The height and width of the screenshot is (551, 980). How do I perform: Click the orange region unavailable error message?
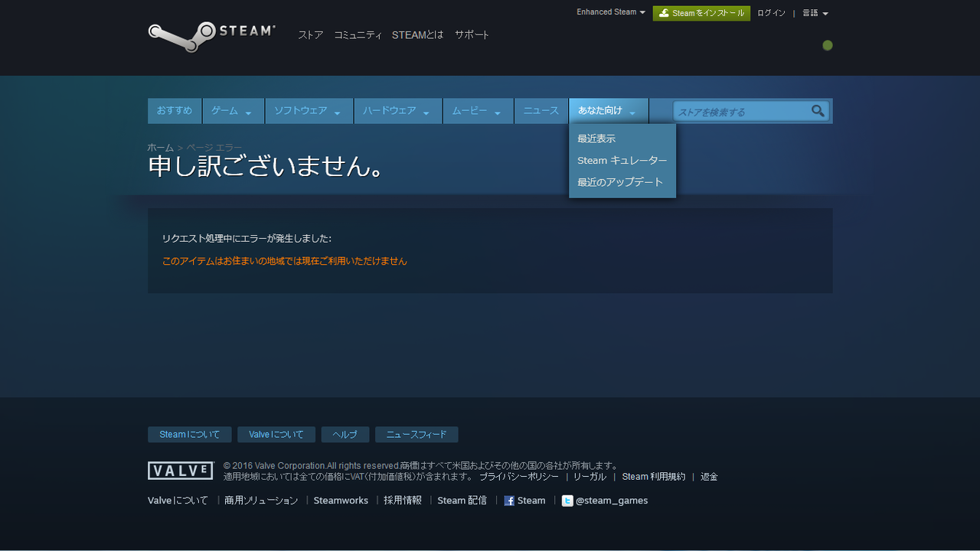pyautogui.click(x=285, y=261)
